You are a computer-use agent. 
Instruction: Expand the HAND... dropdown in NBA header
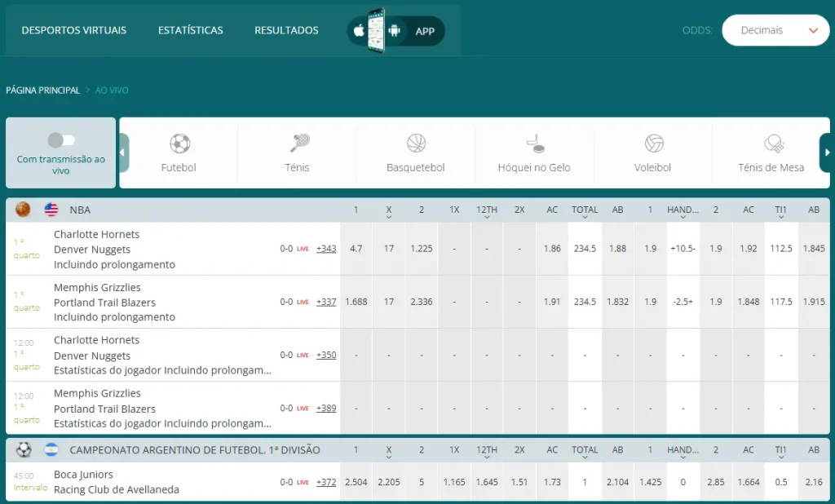(x=683, y=212)
